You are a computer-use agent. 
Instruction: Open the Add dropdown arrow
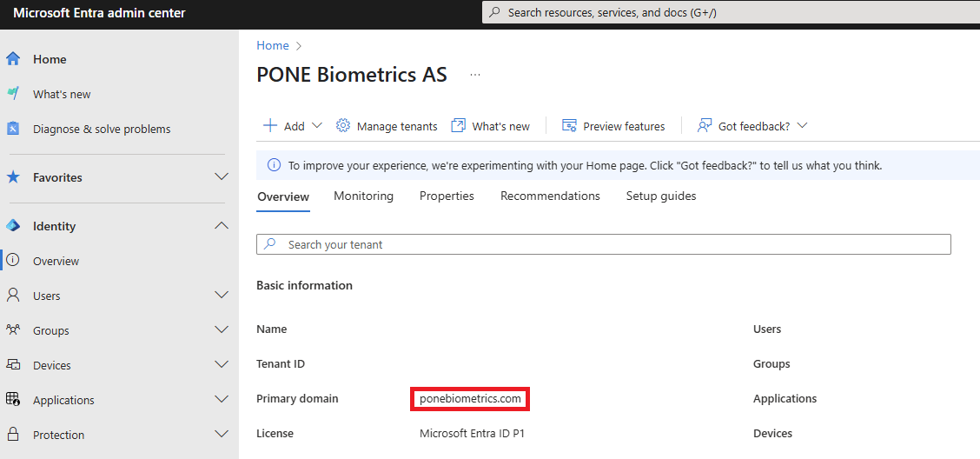pyautogui.click(x=316, y=126)
